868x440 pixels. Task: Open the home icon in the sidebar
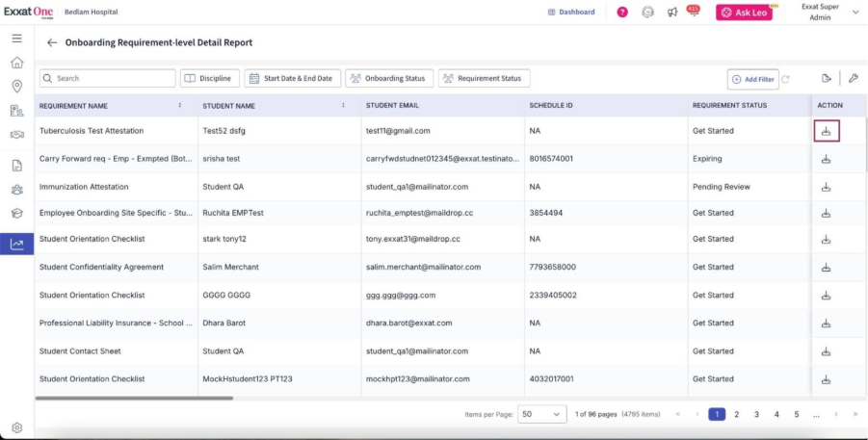pos(16,63)
